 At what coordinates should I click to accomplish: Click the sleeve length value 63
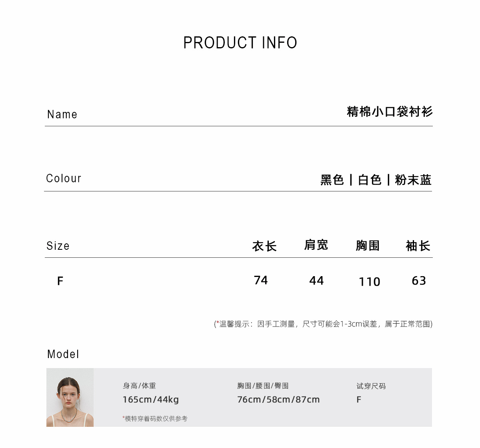tap(419, 281)
